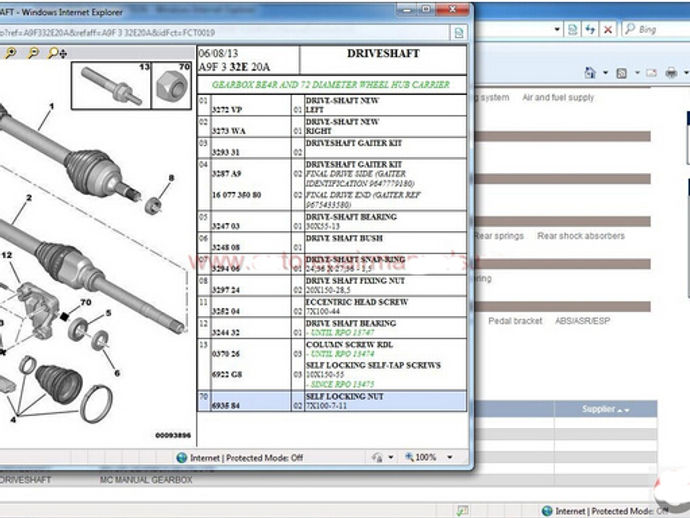Click the Print icon in command bar

tap(671, 73)
